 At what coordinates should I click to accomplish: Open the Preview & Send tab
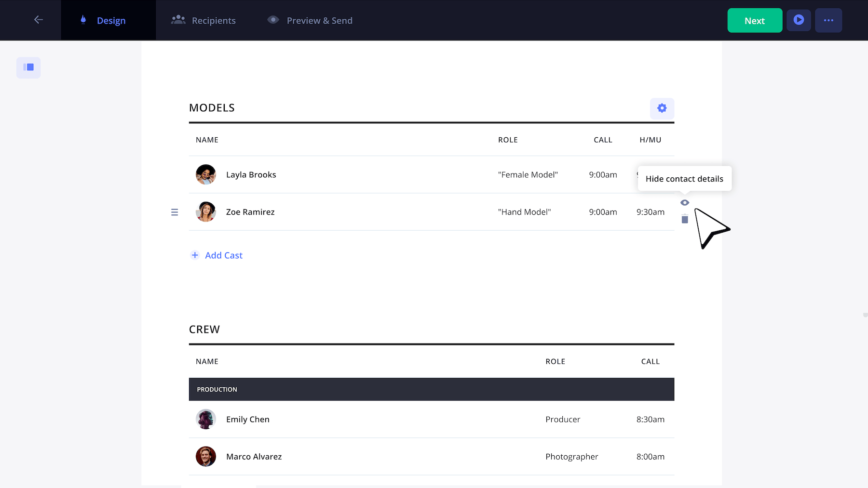click(310, 20)
